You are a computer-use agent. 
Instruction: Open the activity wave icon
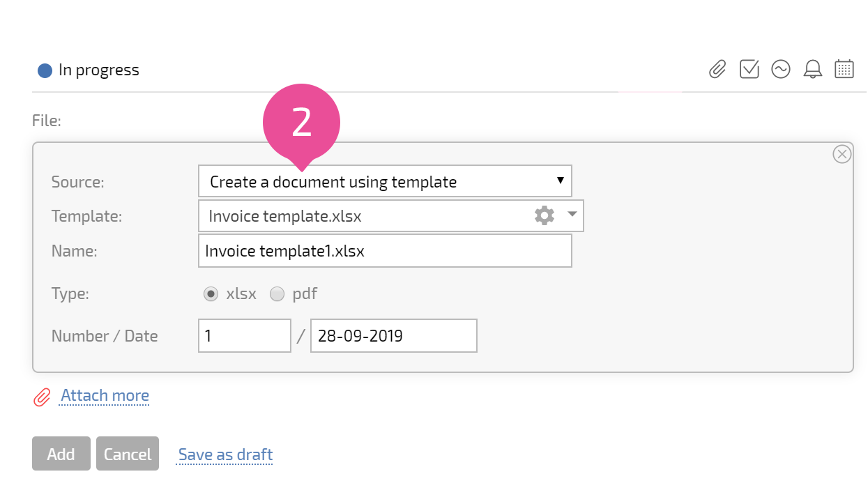click(781, 69)
